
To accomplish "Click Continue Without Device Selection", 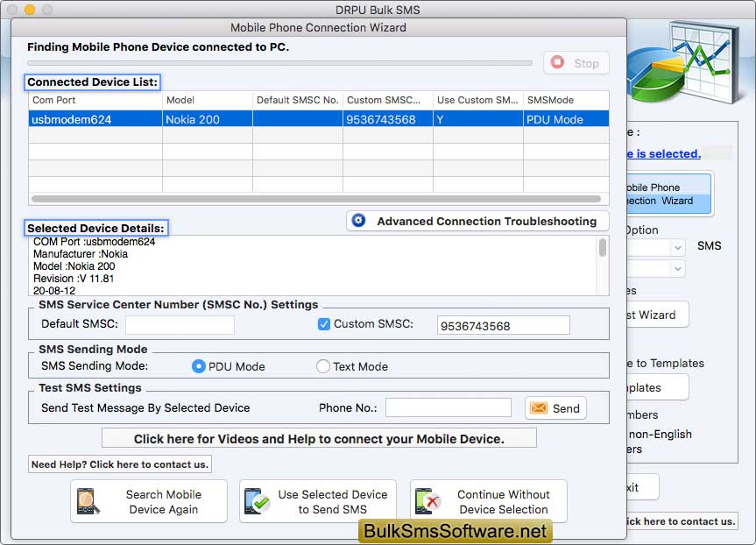I will [x=489, y=501].
